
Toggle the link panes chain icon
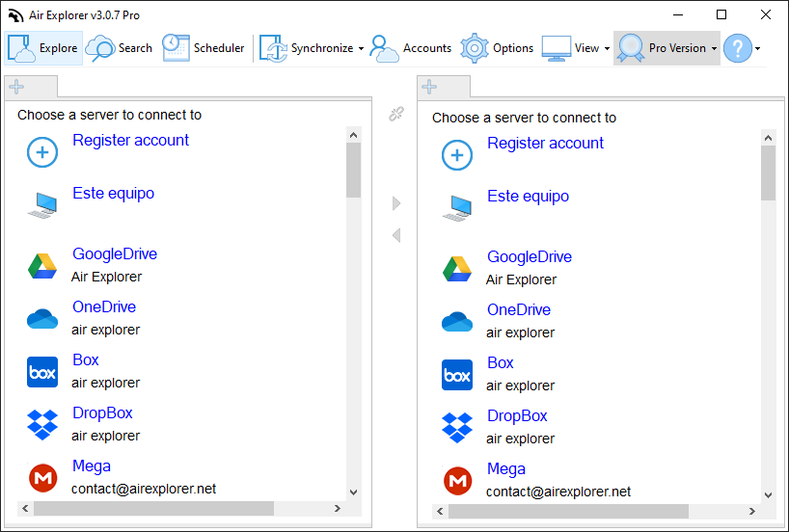[x=396, y=114]
